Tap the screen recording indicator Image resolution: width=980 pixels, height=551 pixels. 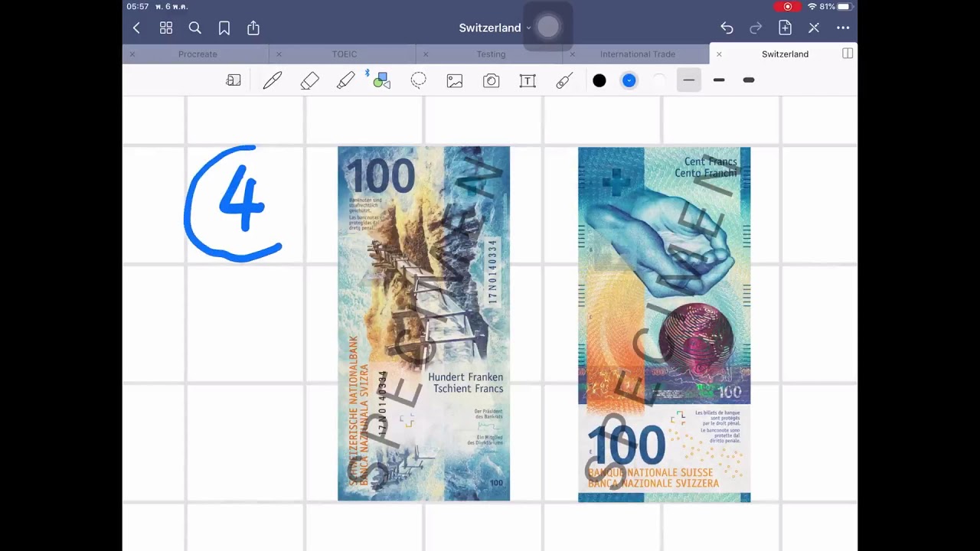[x=788, y=7]
